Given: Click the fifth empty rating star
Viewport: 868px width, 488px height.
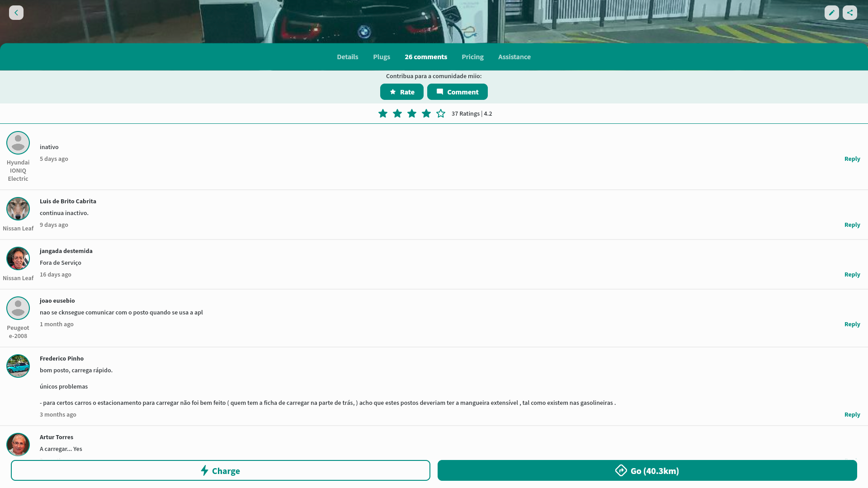Looking at the screenshot, I should (441, 113).
